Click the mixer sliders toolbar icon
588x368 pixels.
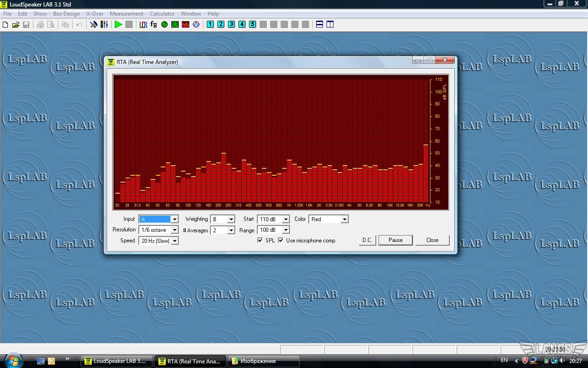click(104, 24)
